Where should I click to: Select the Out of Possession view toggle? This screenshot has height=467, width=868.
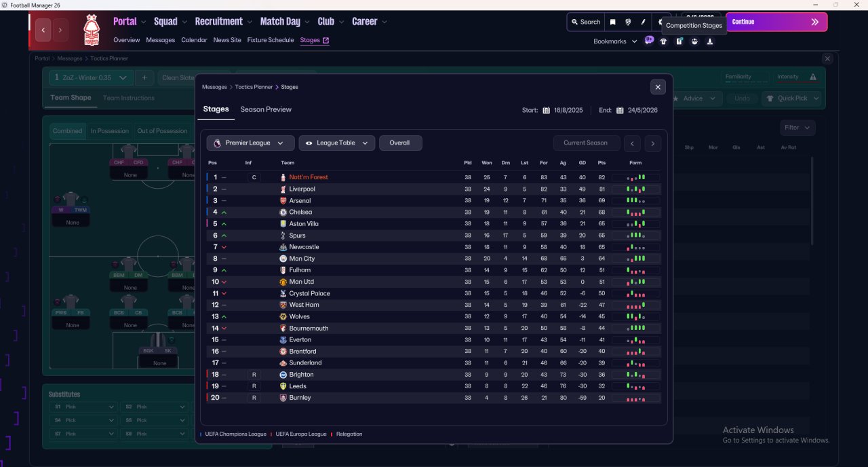(162, 131)
